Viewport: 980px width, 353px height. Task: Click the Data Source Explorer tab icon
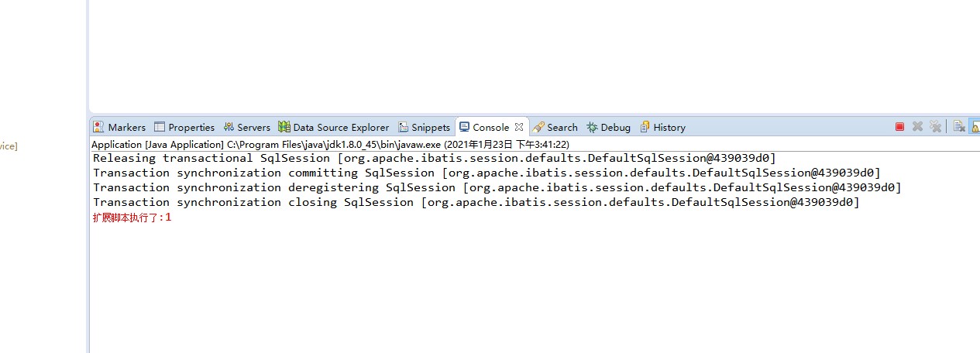[x=284, y=127]
